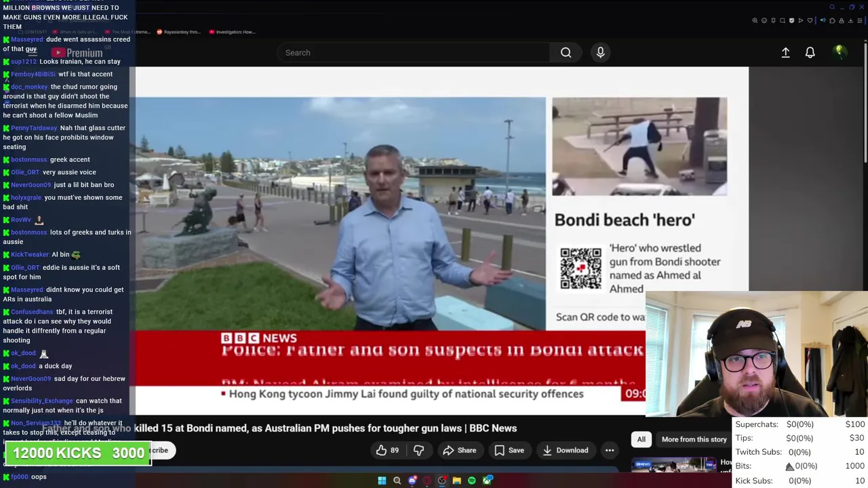This screenshot has height=488, width=868.
Task: Open browser downloads tray icon
Action: pyautogui.click(x=850, y=20)
